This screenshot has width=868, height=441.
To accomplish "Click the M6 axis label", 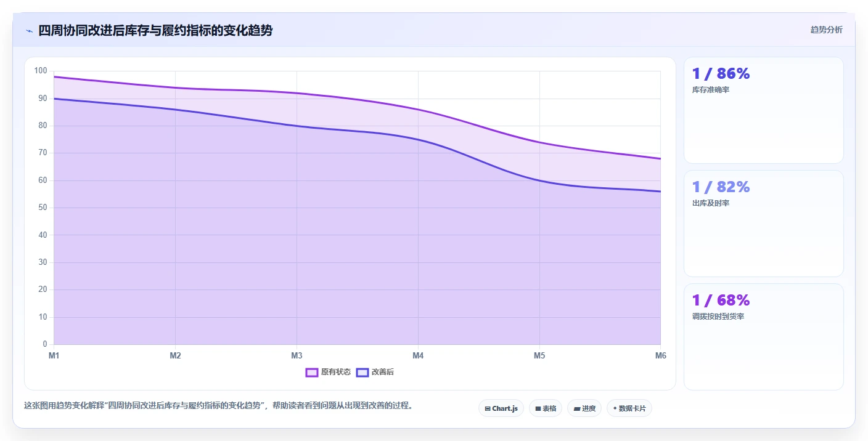I will point(660,355).
